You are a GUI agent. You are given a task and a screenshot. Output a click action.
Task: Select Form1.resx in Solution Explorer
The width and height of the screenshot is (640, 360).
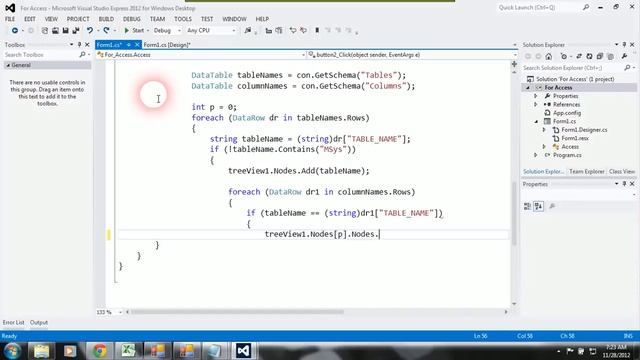(575, 138)
